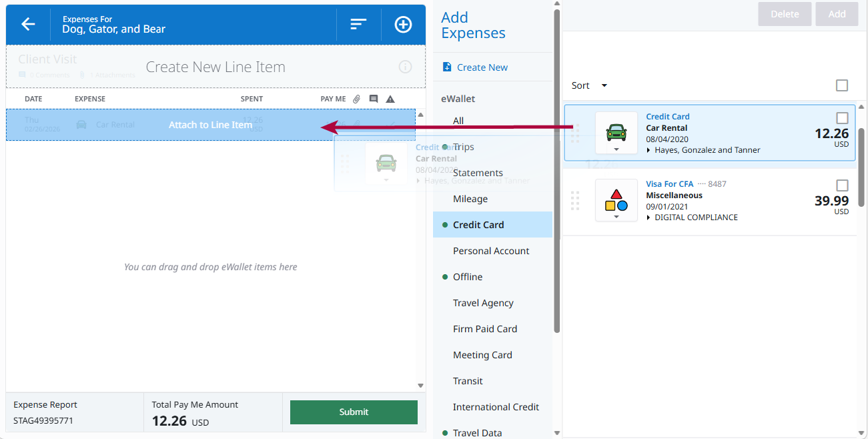Check the Miscellaneous expense checkbox
The width and height of the screenshot is (868, 439).
click(842, 185)
